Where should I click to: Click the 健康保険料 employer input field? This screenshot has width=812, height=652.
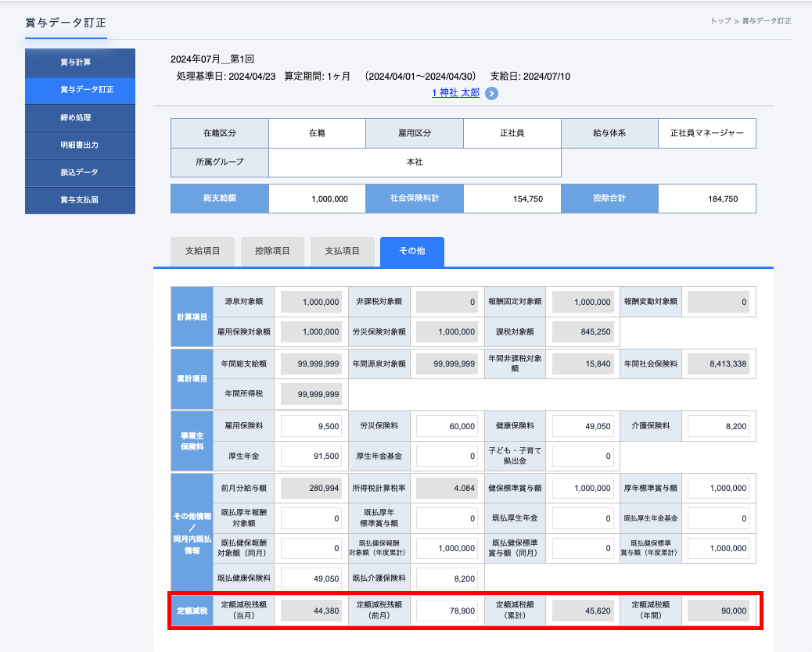pyautogui.click(x=583, y=426)
